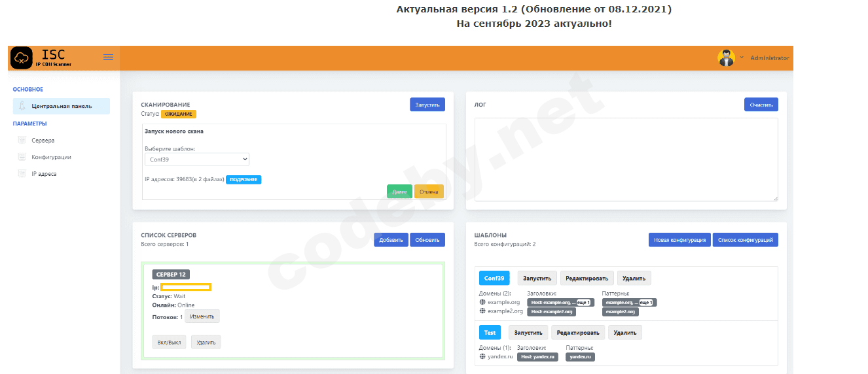Click the Новая конфигурация button
Image resolution: width=868 pixels, height=374 pixels.
point(679,240)
